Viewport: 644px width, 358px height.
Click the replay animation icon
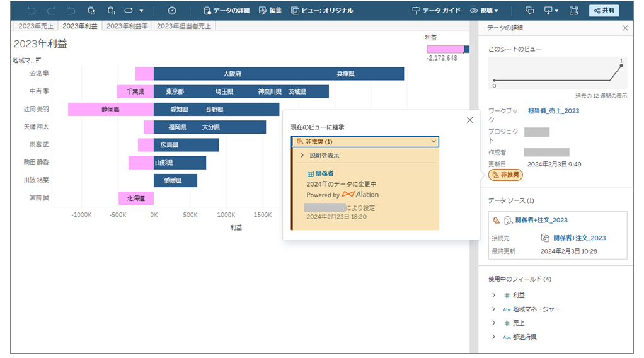point(129,11)
